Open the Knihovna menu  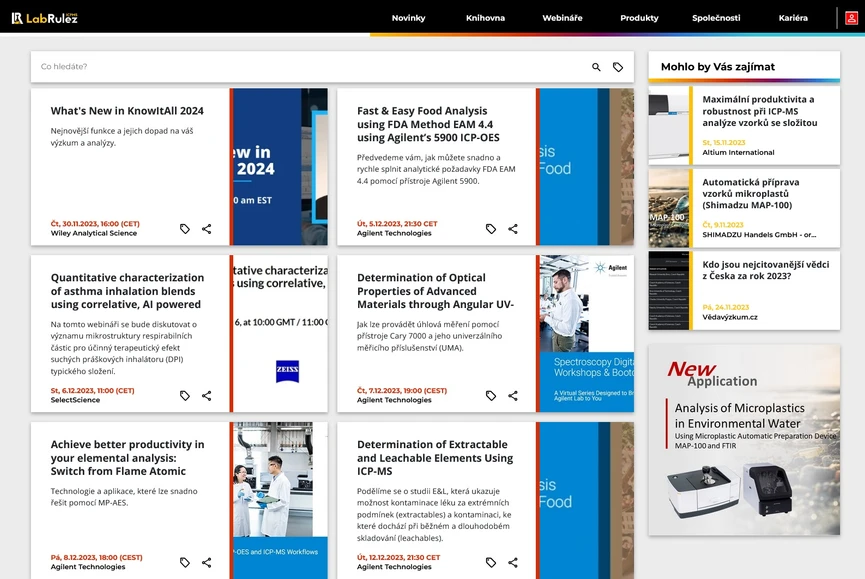485,18
